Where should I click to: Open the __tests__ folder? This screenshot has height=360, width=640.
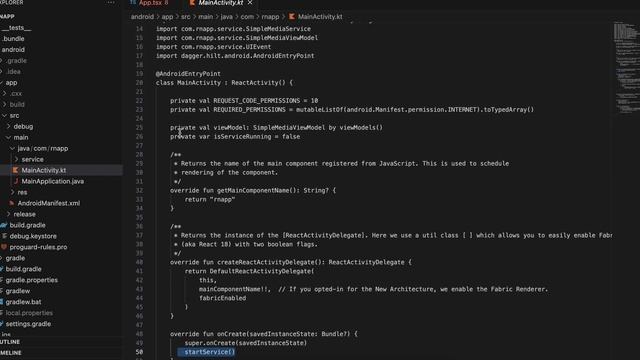(16, 28)
